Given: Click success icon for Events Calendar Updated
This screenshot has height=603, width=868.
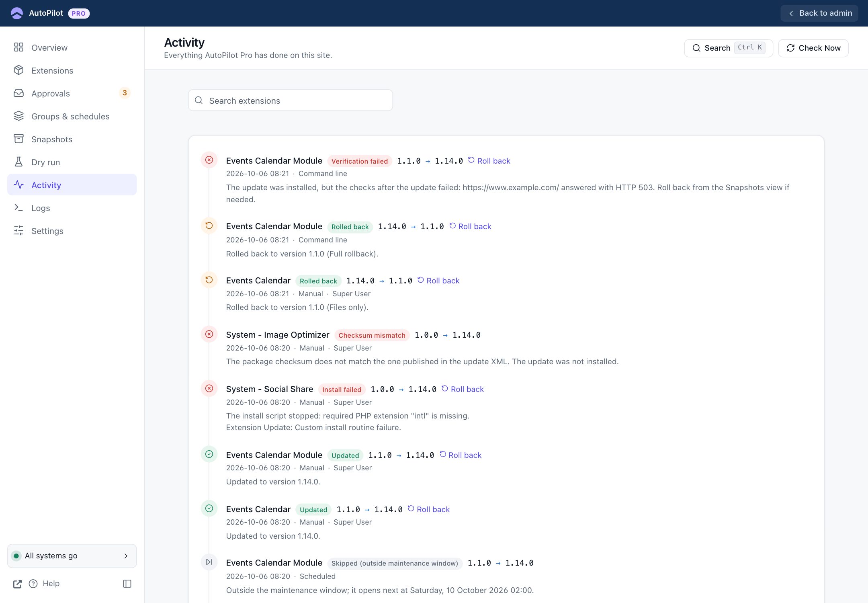Looking at the screenshot, I should 209,509.
